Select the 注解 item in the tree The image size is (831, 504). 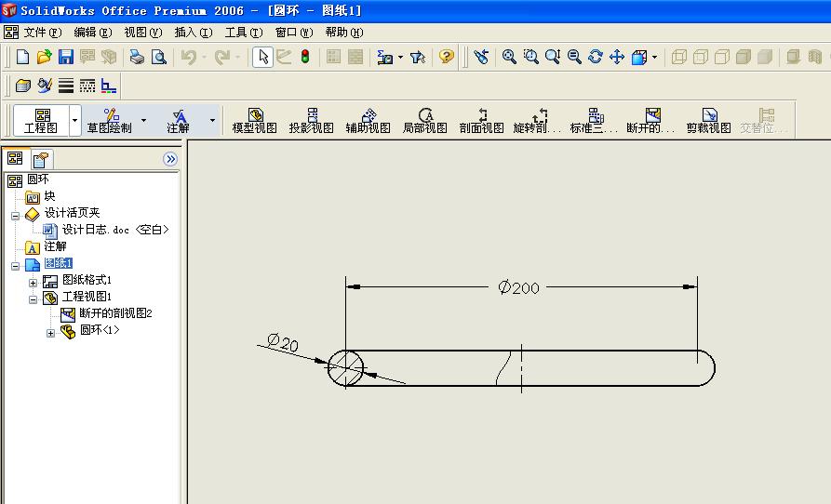55,246
